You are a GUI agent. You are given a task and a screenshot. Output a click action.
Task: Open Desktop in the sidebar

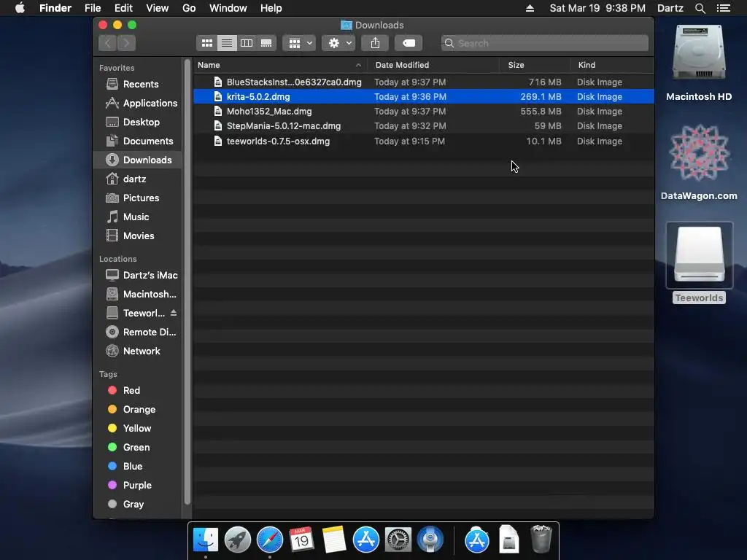pyautogui.click(x=137, y=122)
